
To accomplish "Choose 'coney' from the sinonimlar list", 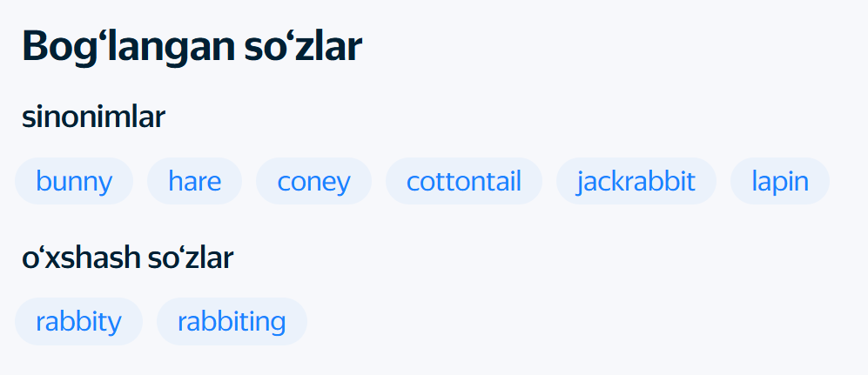I will pyautogui.click(x=313, y=181).
